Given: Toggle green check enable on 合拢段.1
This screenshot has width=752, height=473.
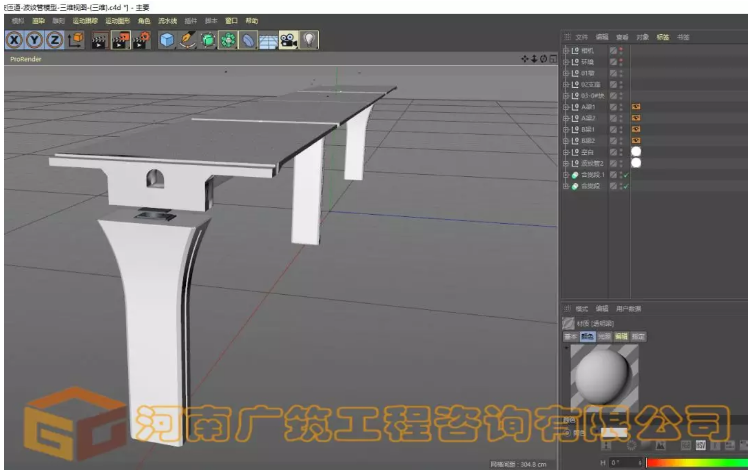Looking at the screenshot, I should pyautogui.click(x=626, y=175).
